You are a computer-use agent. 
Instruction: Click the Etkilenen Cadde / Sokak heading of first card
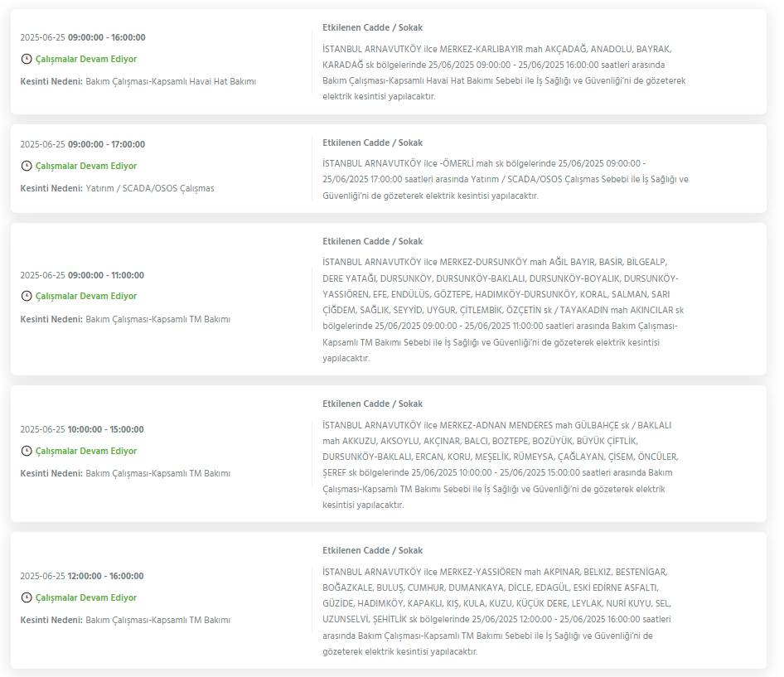pos(372,27)
